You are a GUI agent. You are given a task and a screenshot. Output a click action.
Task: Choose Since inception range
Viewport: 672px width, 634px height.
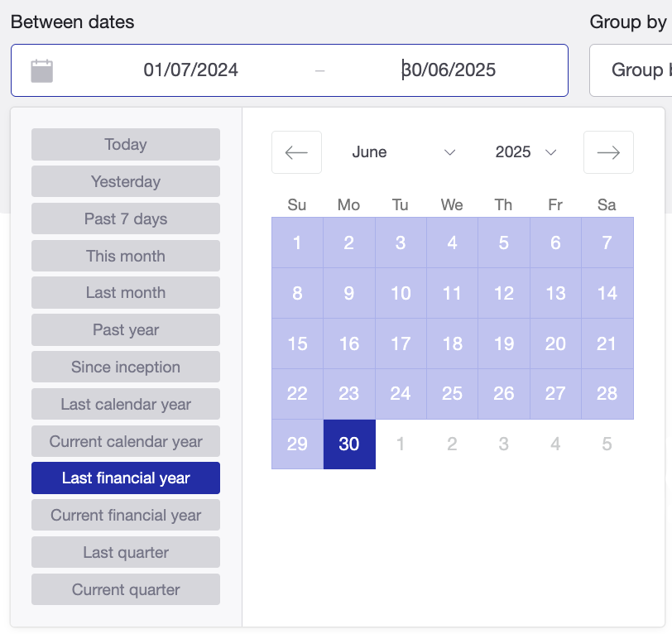point(126,367)
